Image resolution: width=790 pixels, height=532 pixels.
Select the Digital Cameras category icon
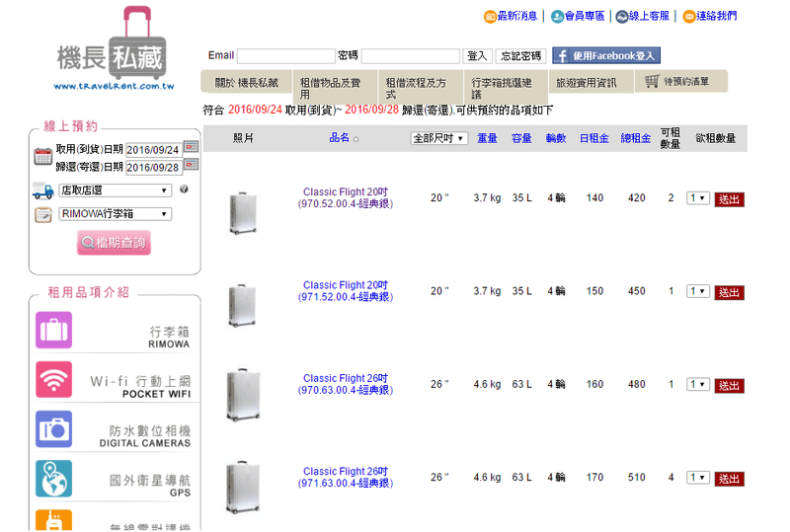[x=54, y=429]
